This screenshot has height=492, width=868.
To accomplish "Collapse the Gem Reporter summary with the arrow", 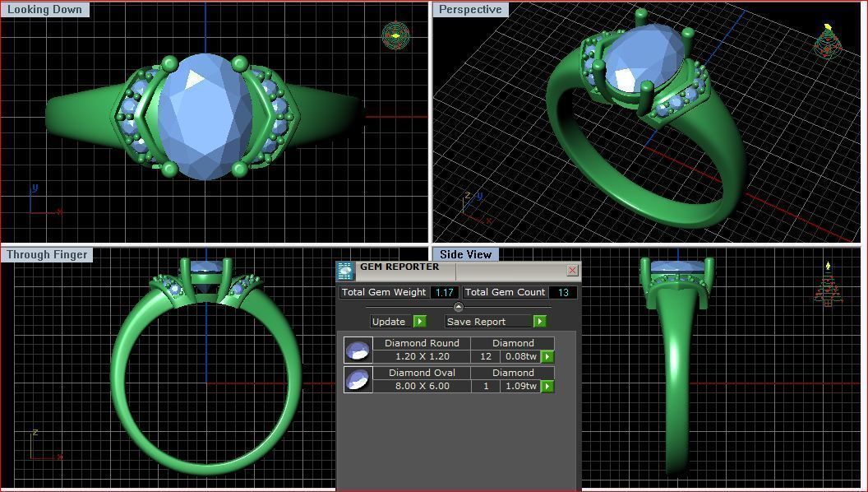I will 459,306.
